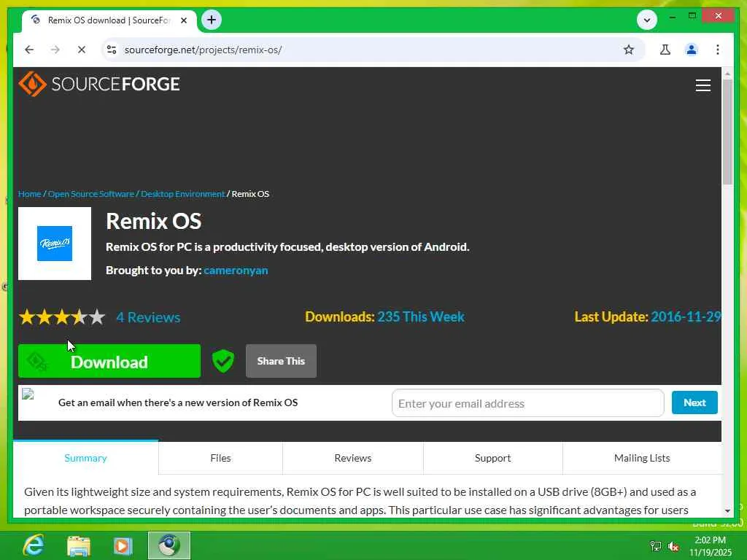The width and height of the screenshot is (747, 560).
Task: Click the green shield security badge
Action: click(x=223, y=360)
